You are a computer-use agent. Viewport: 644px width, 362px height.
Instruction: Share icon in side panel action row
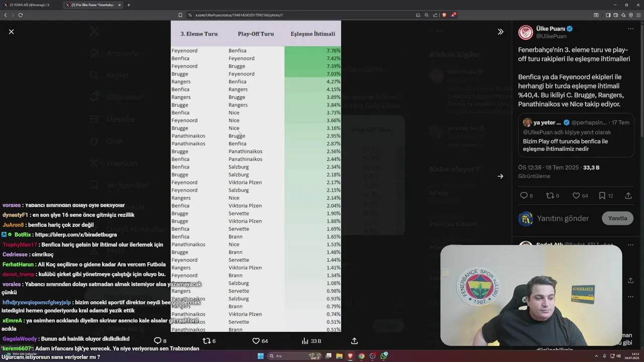(628, 196)
